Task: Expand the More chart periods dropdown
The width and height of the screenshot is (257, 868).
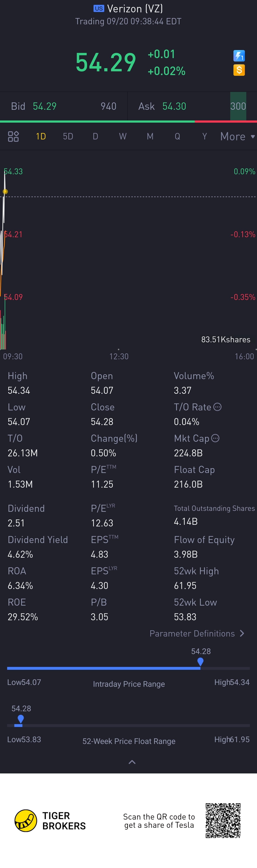Action: 238,136
